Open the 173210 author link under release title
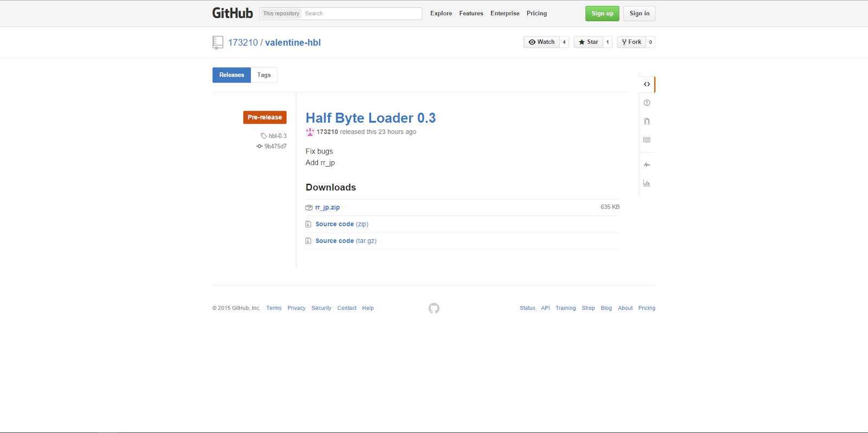The height and width of the screenshot is (433, 868). [x=327, y=132]
